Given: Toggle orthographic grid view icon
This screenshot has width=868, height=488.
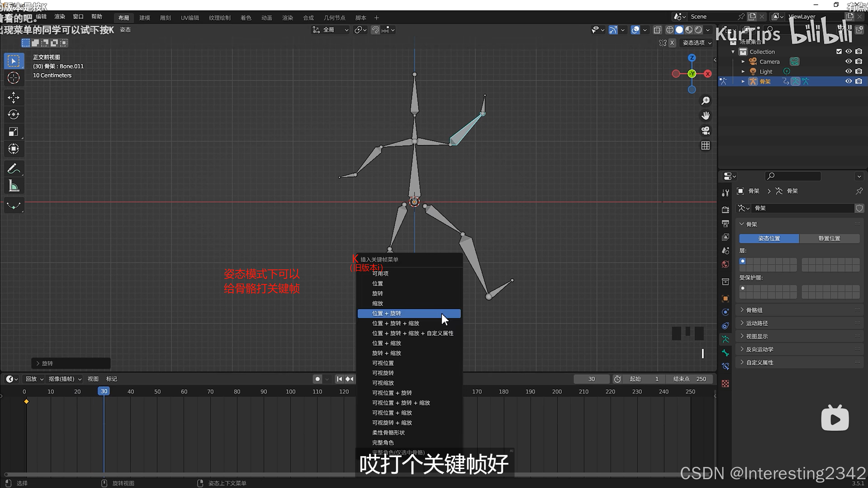Looking at the screenshot, I should click(x=706, y=146).
